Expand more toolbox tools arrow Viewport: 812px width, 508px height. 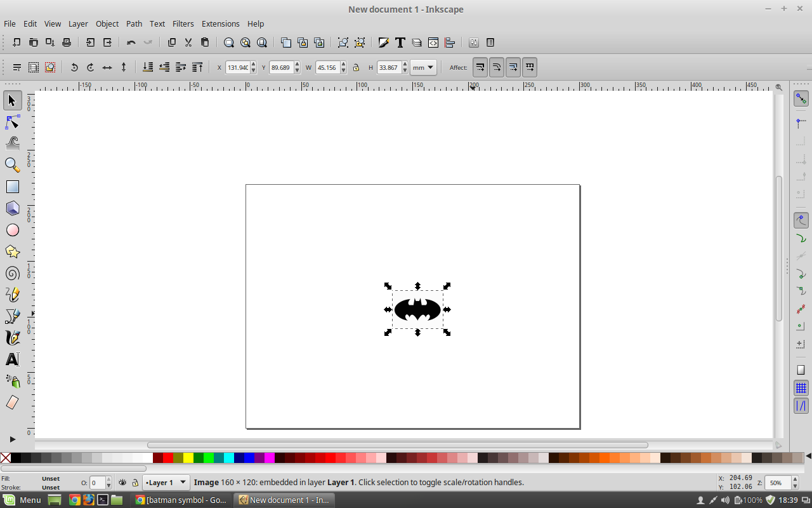12,439
